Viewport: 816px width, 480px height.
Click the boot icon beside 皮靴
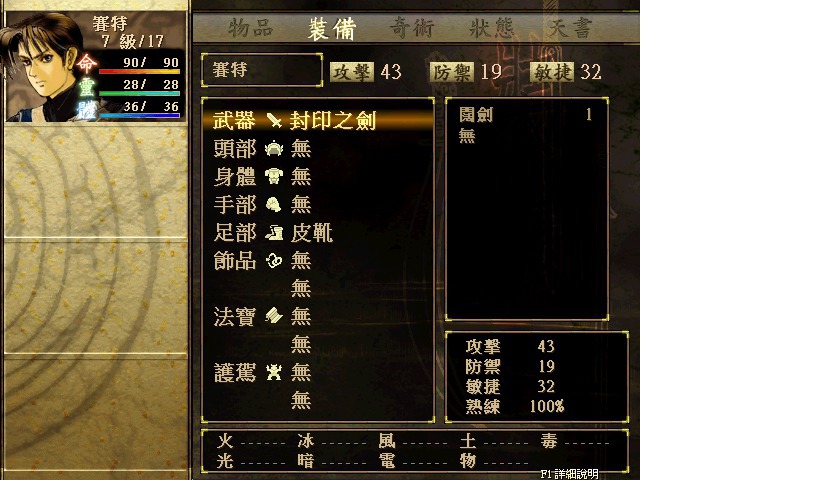274,232
